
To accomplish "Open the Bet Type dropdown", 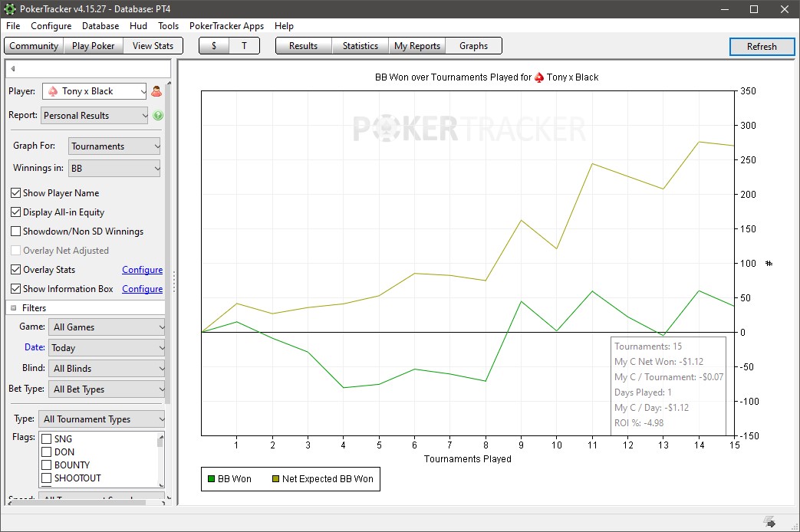I will (107, 389).
